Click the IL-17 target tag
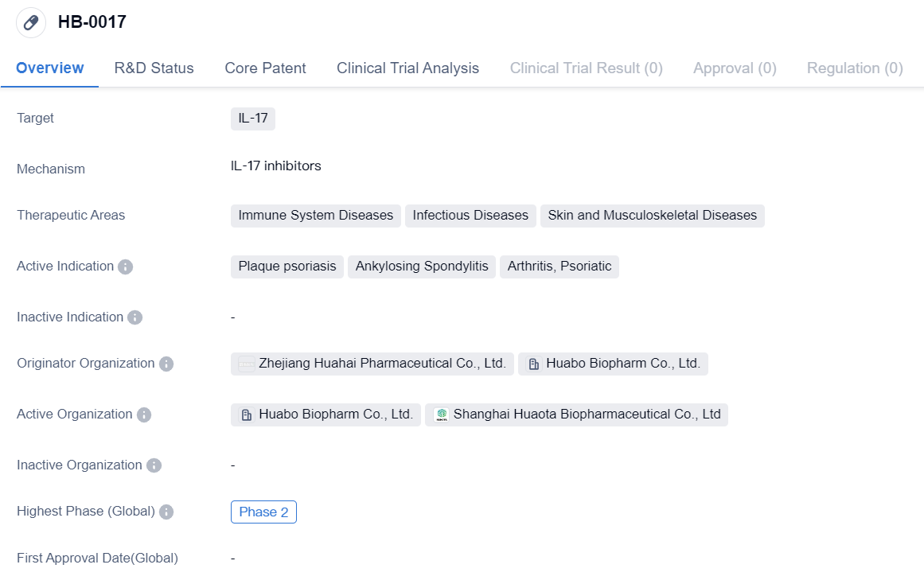Screen dimensions: 924x580 [x=253, y=119]
